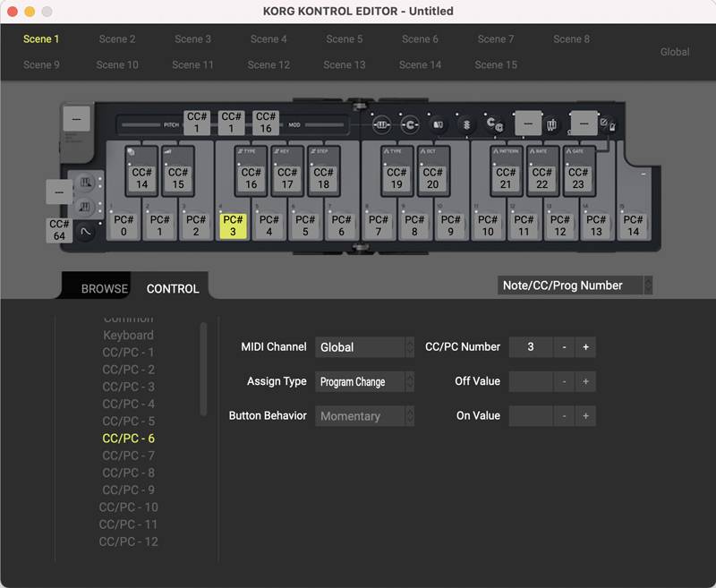Select CC/PC - 10 in the list

(x=128, y=507)
